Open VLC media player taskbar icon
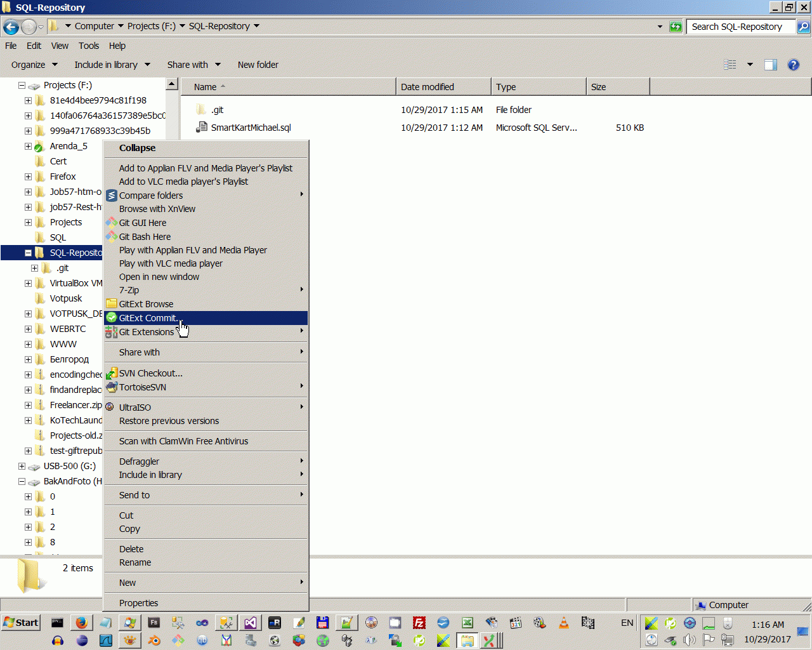Viewport: 812px width, 650px height. pos(564,623)
